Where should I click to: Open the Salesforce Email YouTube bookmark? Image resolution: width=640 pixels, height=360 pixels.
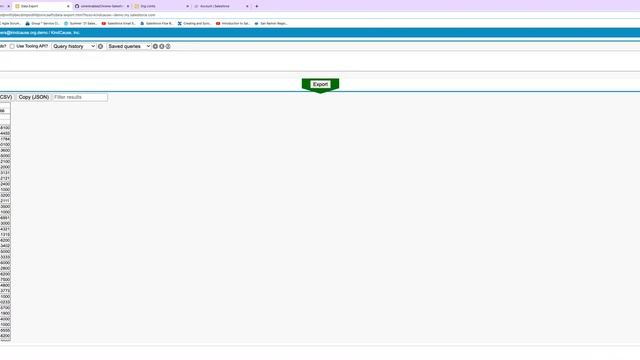coord(118,24)
